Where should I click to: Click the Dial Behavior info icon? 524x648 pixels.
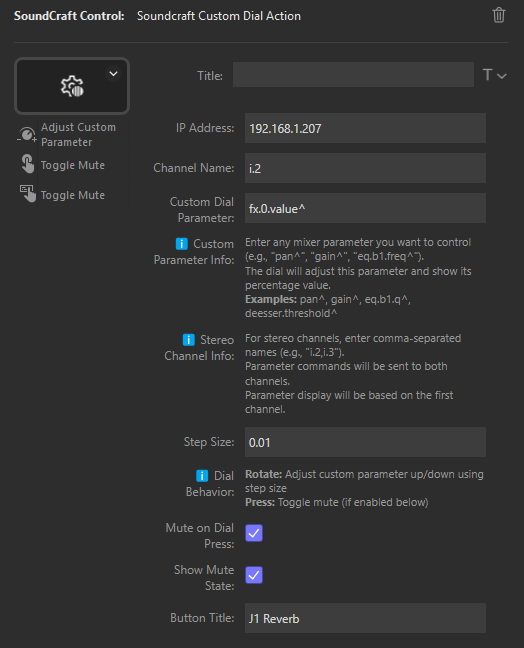tap(202, 476)
